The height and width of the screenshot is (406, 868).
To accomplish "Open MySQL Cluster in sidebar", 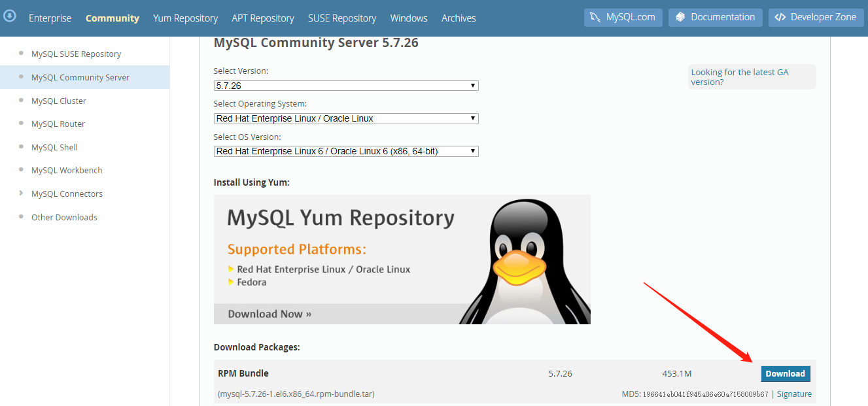I will 59,101.
